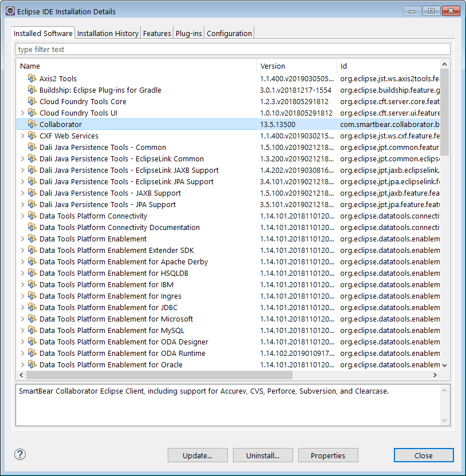The image size is (466, 476).
Task: Click the type filter text field
Action: pos(232,49)
